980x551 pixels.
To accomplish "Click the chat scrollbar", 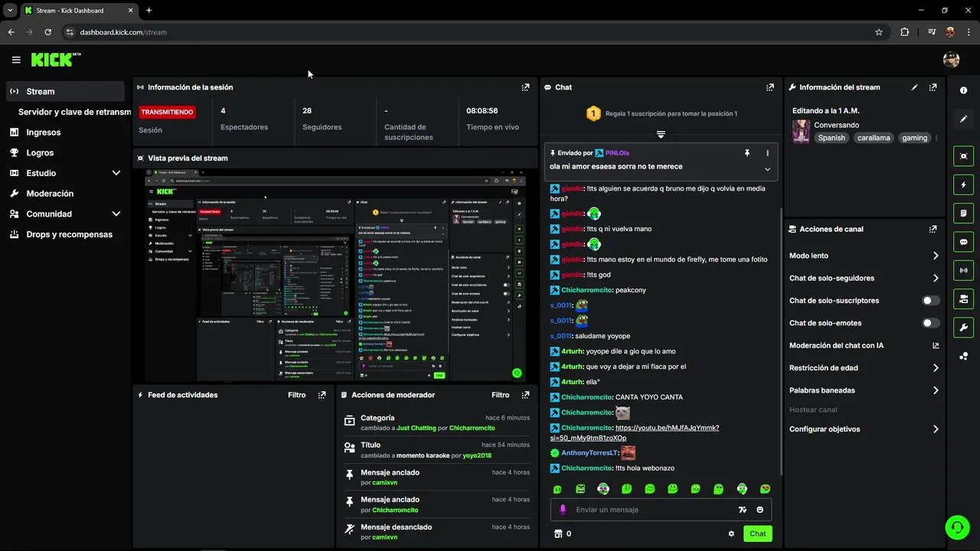I will (779, 341).
